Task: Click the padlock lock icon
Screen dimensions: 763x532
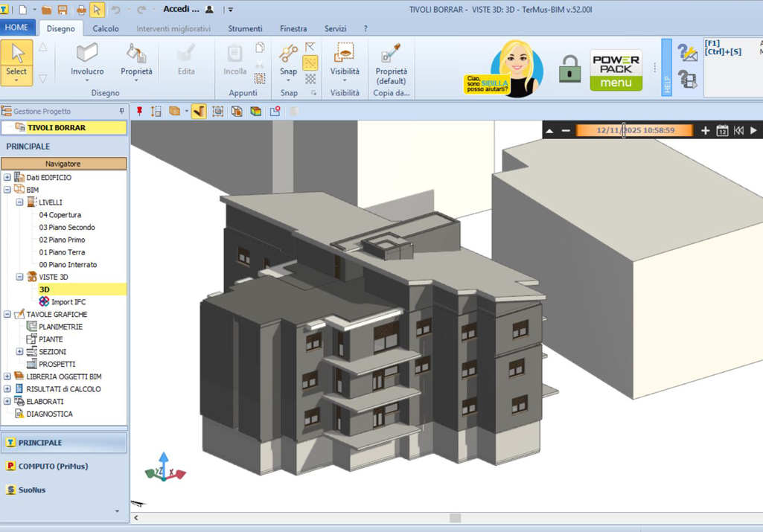Action: click(569, 68)
